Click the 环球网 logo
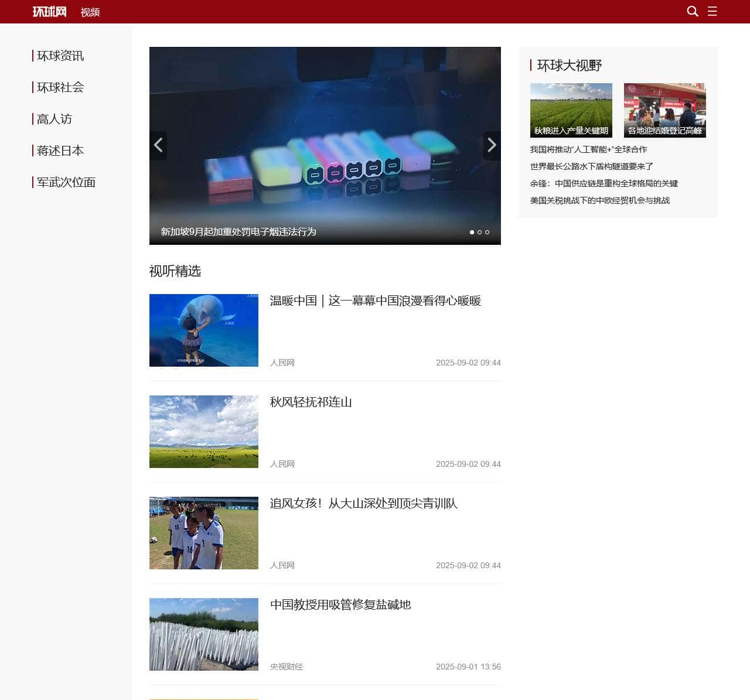 pyautogui.click(x=49, y=12)
